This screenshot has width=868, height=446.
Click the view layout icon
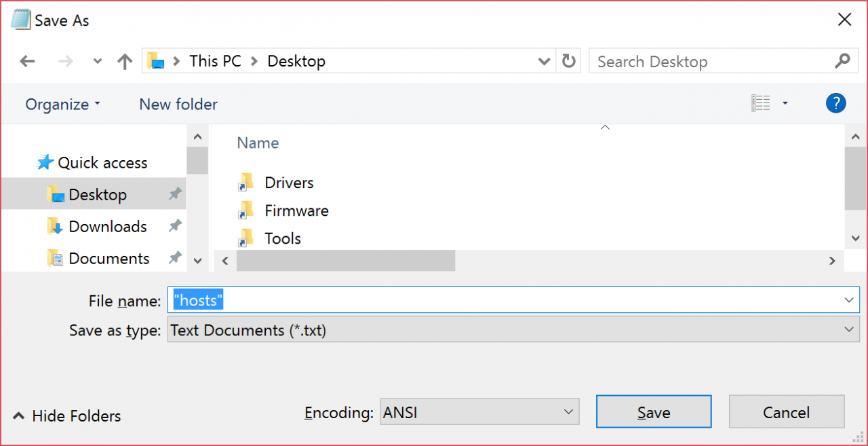point(761,103)
